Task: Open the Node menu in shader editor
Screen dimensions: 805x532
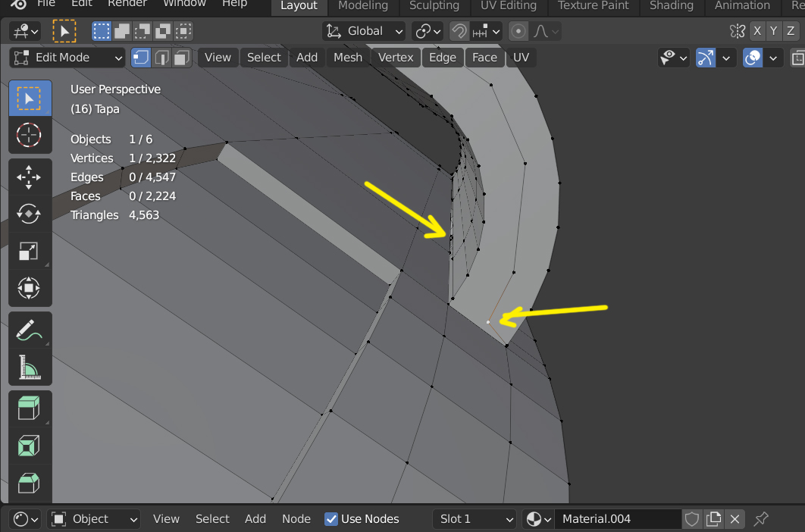Action: tap(296, 519)
